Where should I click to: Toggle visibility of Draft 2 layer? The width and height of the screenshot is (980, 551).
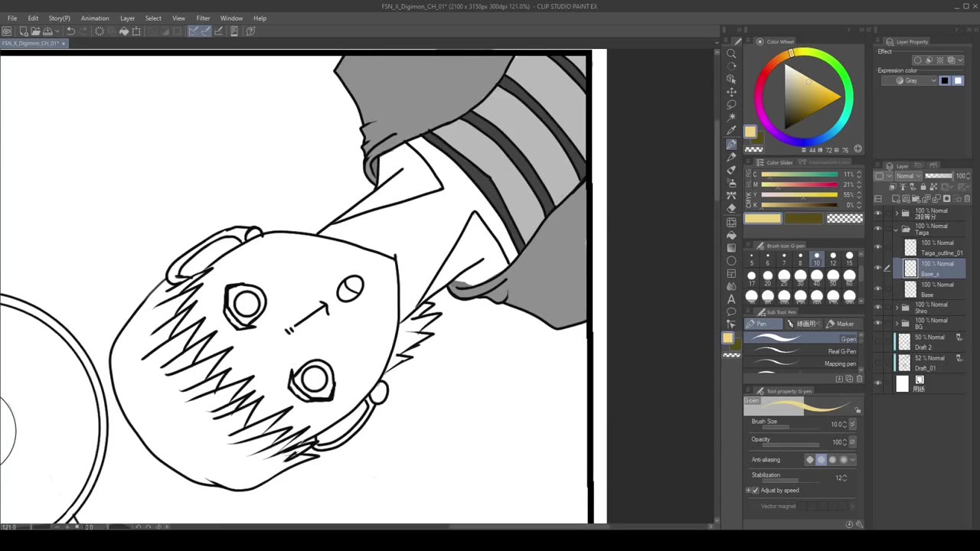(878, 342)
